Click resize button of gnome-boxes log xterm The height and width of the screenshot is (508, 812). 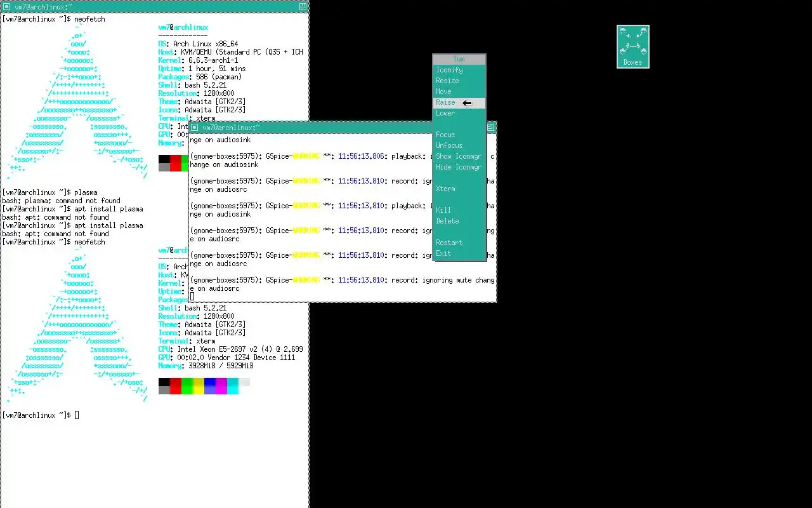(x=491, y=128)
